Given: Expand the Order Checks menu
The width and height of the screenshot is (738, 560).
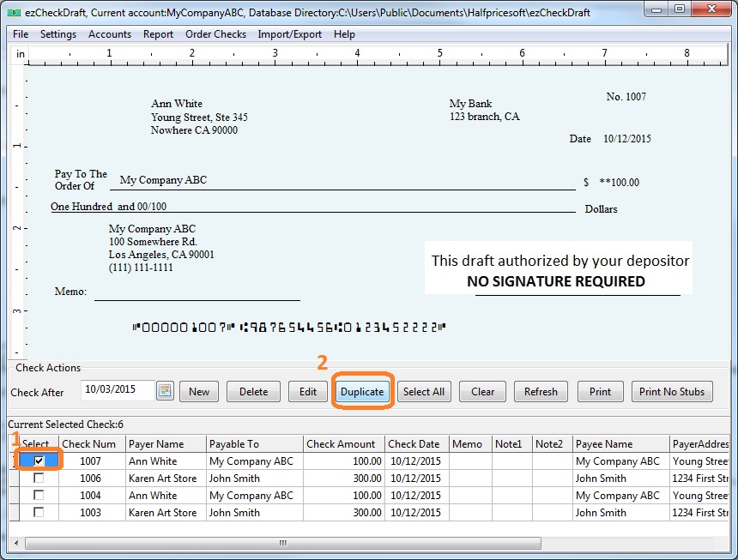Looking at the screenshot, I should click(x=215, y=34).
